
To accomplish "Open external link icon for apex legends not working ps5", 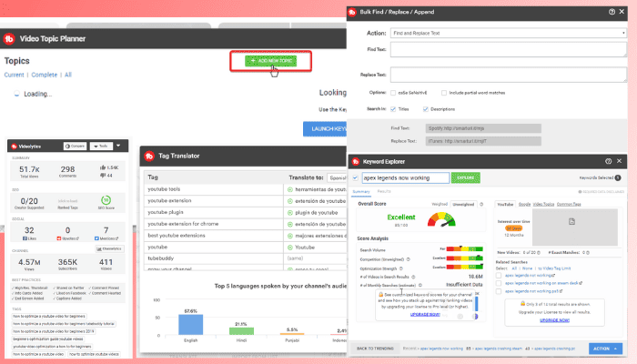I will tap(561, 291).
